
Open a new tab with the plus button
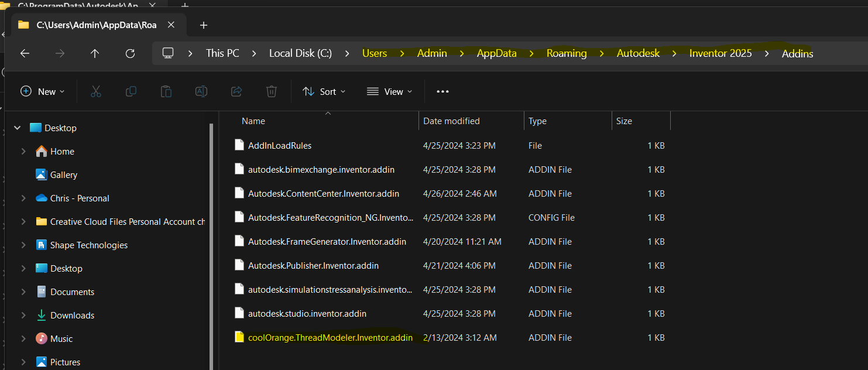pos(203,25)
